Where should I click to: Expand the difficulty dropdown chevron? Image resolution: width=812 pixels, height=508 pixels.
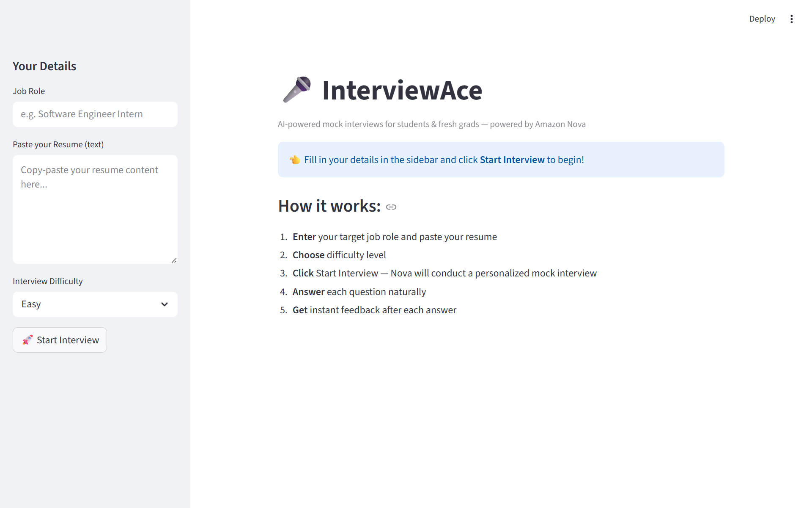click(x=165, y=304)
